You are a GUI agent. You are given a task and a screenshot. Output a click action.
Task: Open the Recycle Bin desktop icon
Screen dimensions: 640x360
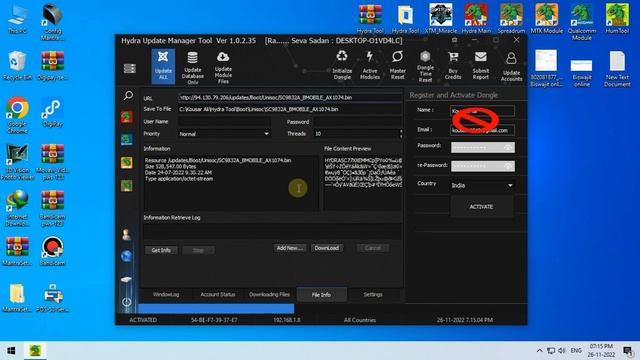17,65
